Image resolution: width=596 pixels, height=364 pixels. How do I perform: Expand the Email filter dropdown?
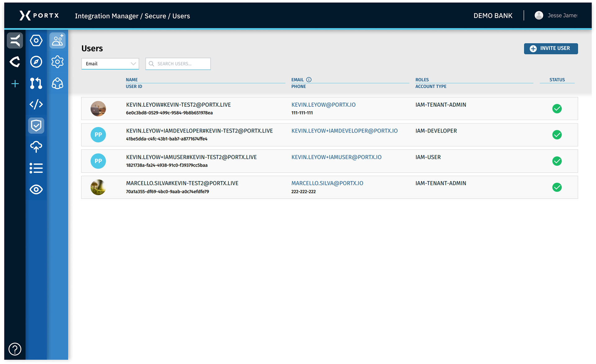(x=110, y=64)
